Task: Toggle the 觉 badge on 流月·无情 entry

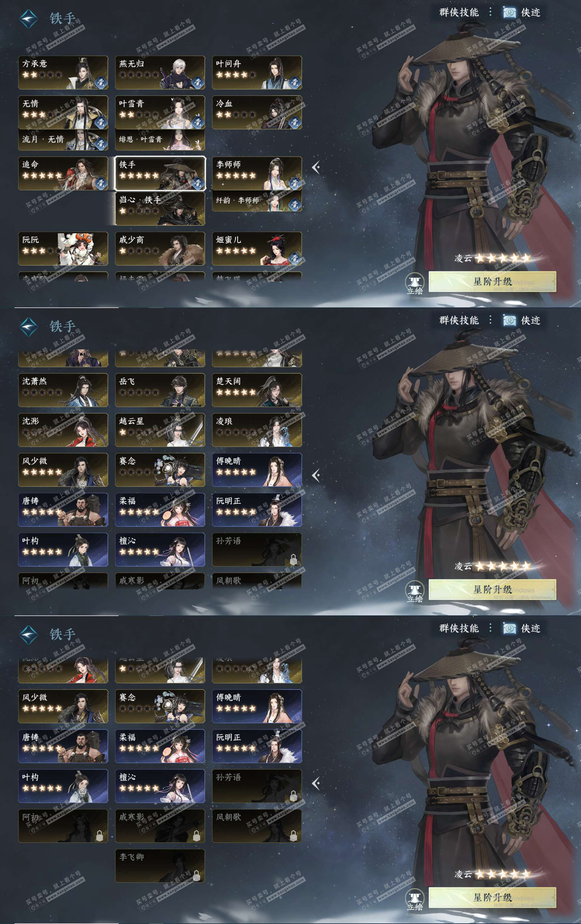Action: [x=101, y=143]
